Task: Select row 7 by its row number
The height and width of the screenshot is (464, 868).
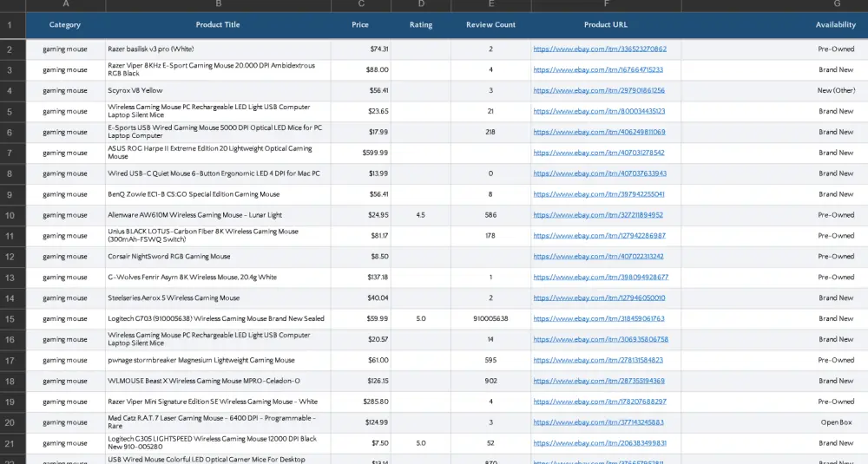Action: [13, 153]
